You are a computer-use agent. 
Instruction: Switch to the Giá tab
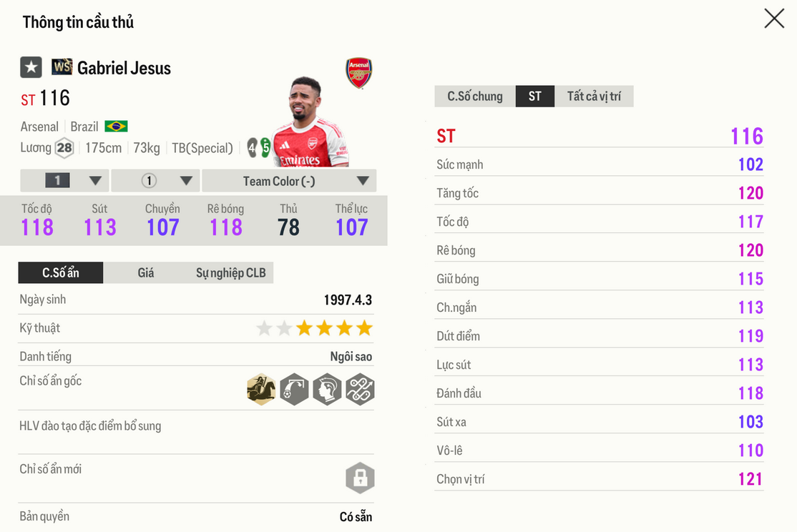[146, 272]
